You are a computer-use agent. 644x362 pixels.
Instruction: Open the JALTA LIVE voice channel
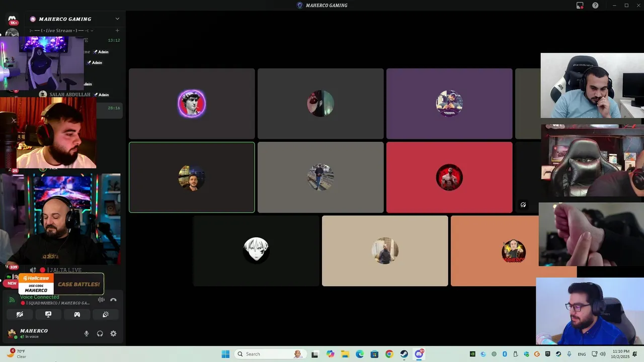[64, 270]
